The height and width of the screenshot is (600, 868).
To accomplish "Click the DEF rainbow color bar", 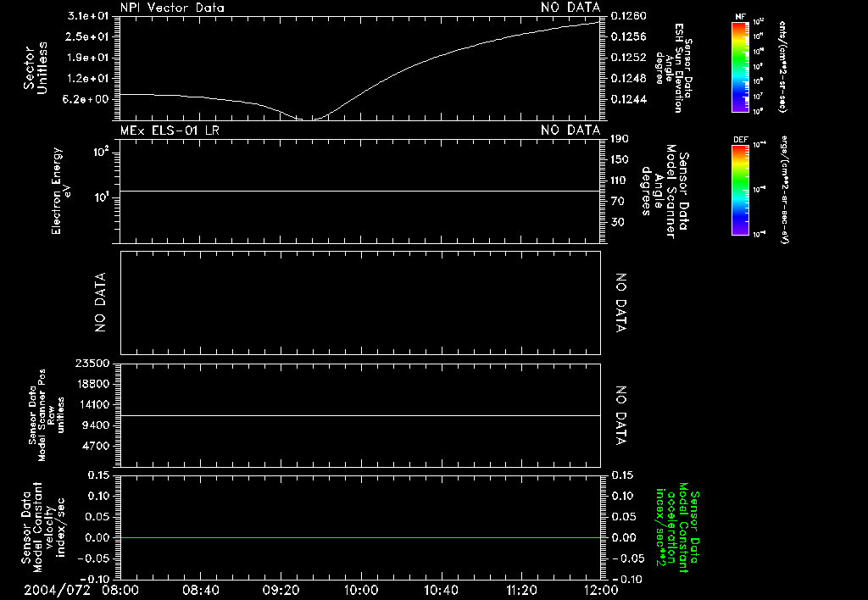I will [x=740, y=190].
